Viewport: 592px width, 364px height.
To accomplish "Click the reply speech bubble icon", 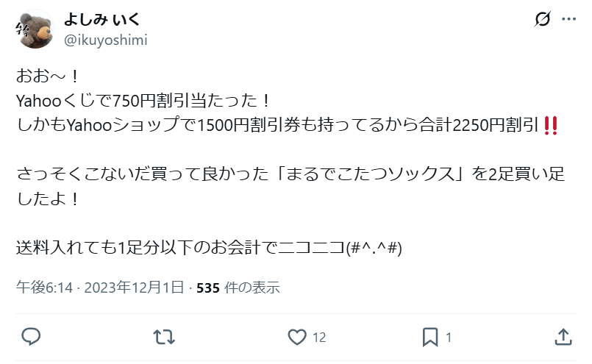I will coord(31,337).
